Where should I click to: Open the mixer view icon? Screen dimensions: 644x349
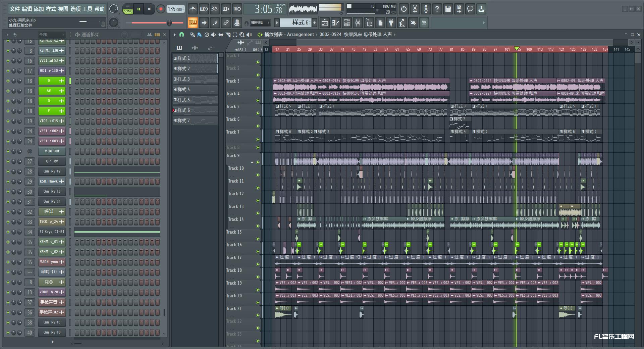coord(358,23)
